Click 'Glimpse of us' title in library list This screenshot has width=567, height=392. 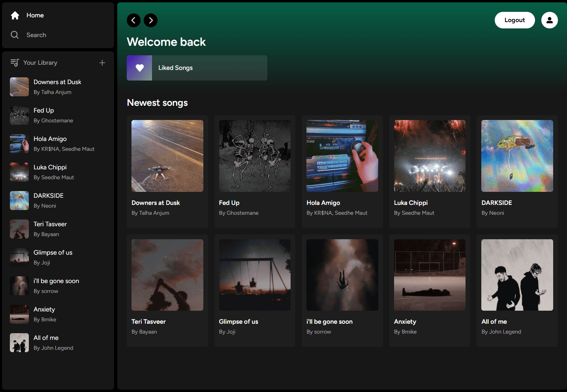tap(53, 253)
